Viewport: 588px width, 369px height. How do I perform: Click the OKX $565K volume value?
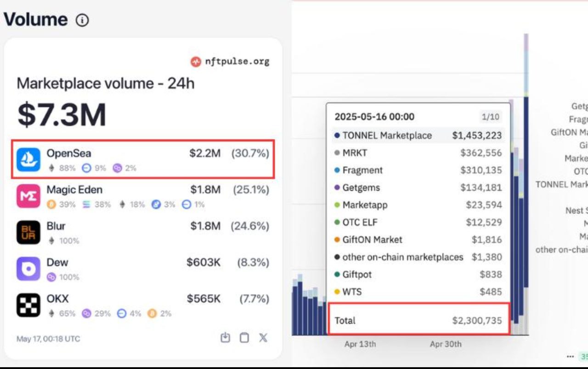[204, 299]
